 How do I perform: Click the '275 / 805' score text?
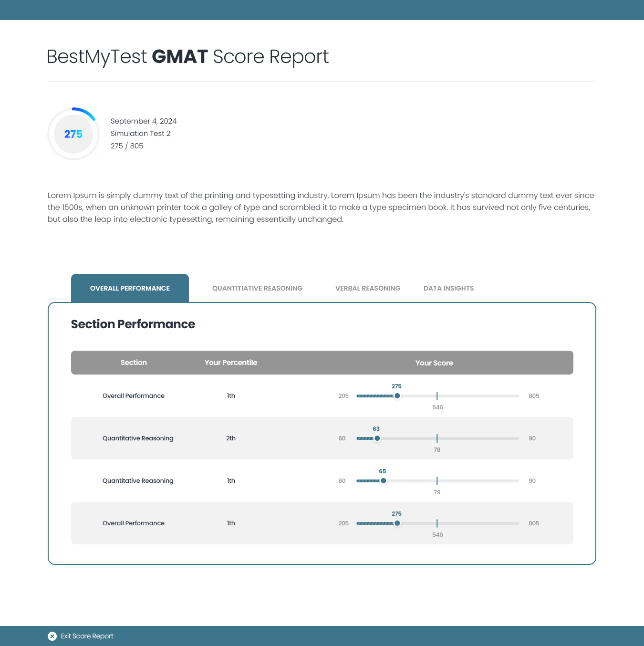(127, 146)
